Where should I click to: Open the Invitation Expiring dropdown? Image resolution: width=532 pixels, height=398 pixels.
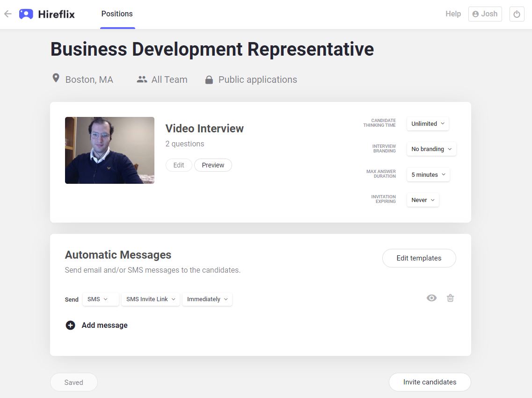point(423,200)
